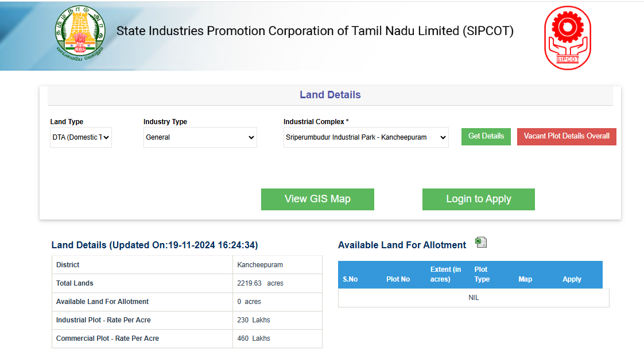Click the 0 acres value cell
The height and width of the screenshot is (354, 644).
click(x=278, y=302)
